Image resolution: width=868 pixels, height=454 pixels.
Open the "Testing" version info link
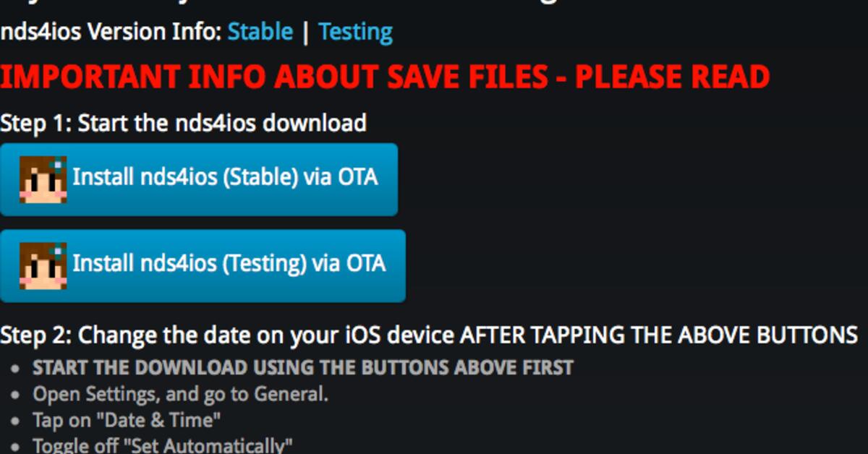[x=354, y=32]
